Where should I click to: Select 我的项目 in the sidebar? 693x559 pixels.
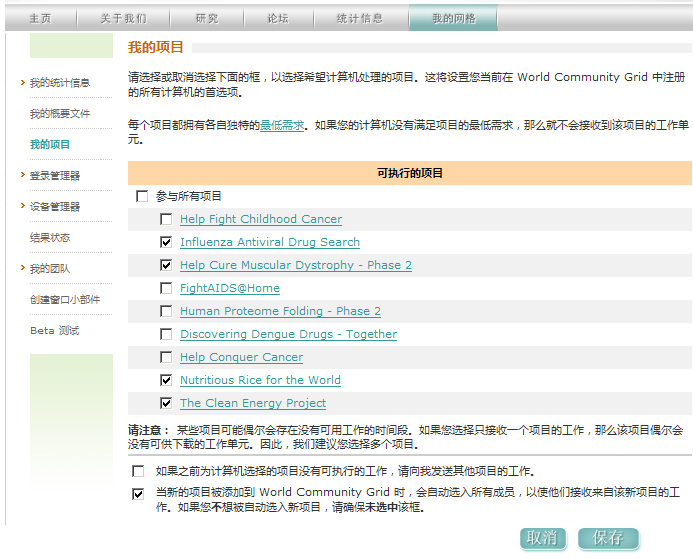pyautogui.click(x=50, y=145)
